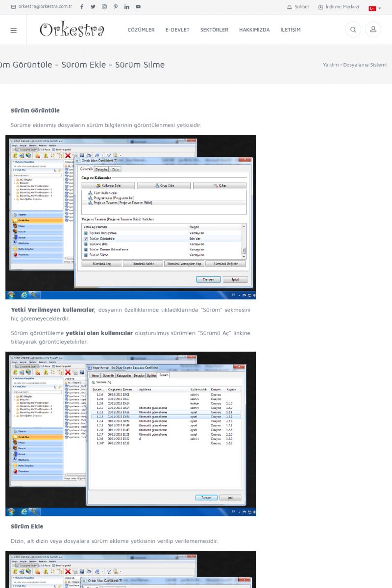Image resolution: width=392 pixels, height=588 pixels.
Task: Open the Instagram icon in the top bar
Action: tap(104, 7)
